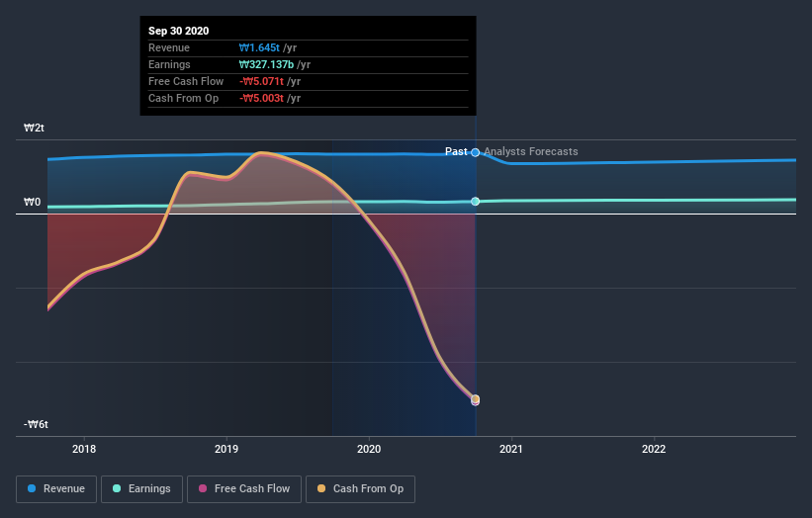Click the 2020 x-axis label

[x=369, y=449]
